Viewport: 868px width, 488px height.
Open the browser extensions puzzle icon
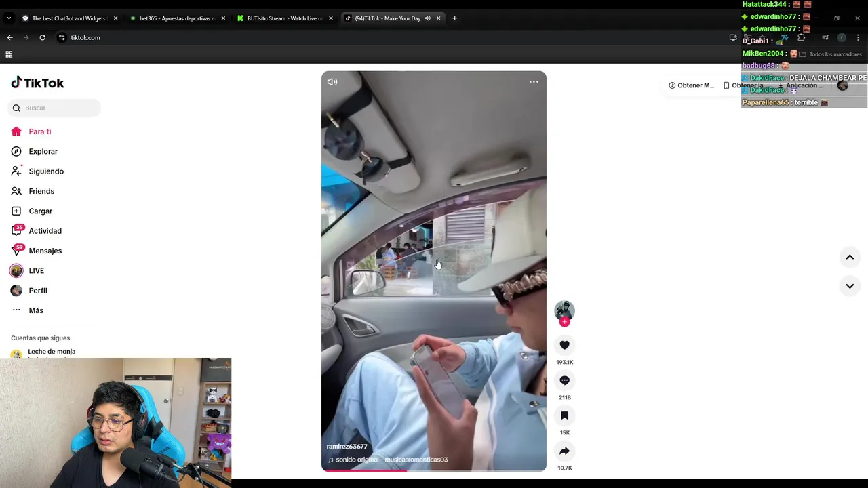click(801, 37)
